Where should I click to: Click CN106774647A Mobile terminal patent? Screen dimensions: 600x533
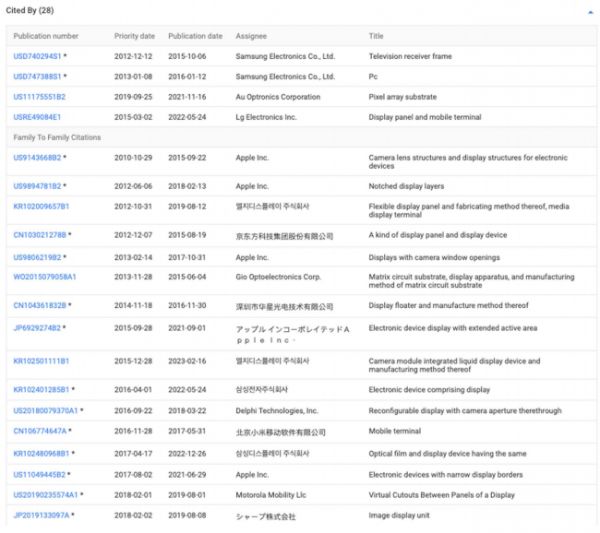click(39, 430)
